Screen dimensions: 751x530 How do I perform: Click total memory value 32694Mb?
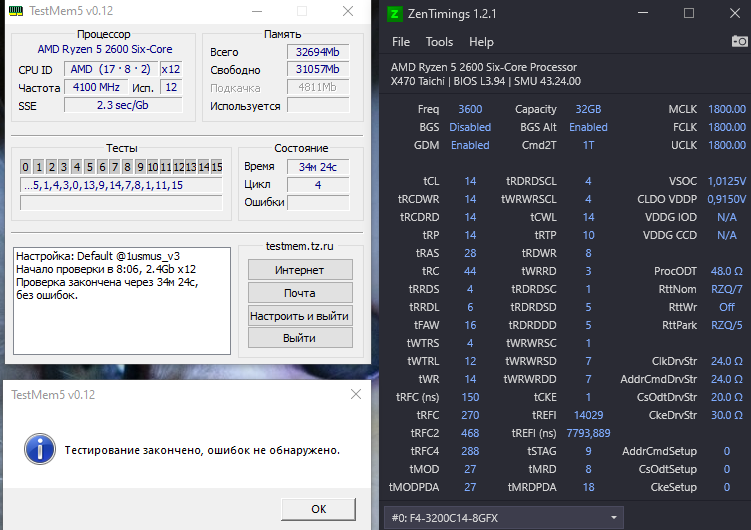tap(318, 52)
